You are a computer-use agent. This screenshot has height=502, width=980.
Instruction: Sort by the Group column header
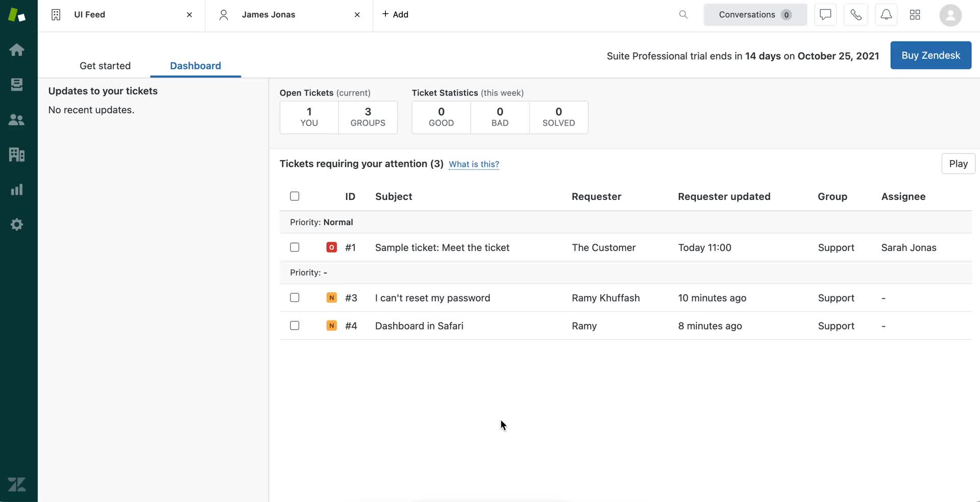coord(832,196)
